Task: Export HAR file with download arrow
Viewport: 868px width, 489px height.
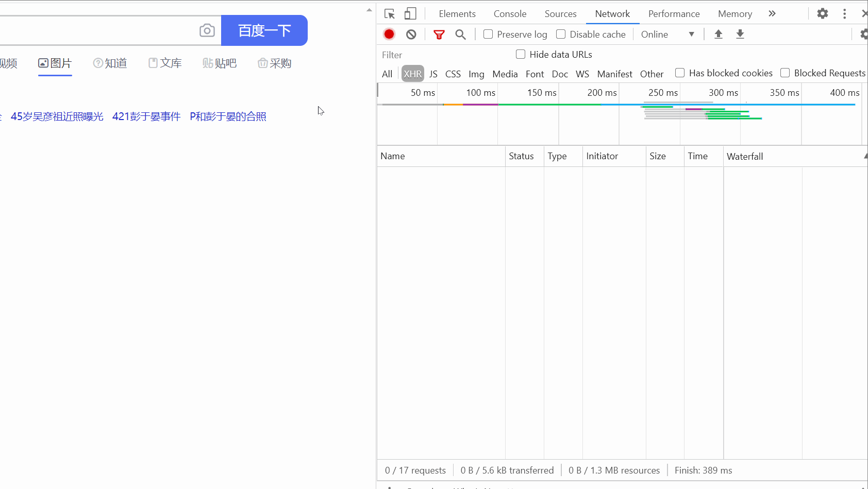Action: [740, 35]
